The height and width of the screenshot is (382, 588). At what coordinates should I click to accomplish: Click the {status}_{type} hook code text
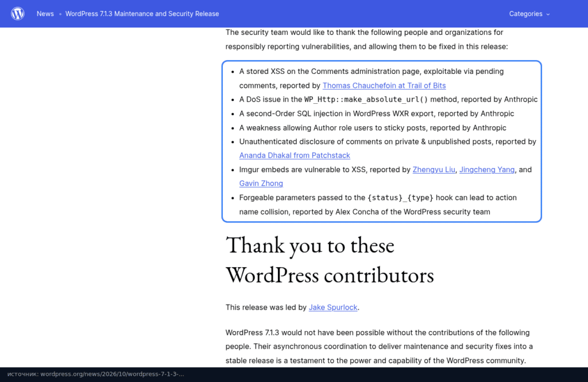(x=400, y=198)
